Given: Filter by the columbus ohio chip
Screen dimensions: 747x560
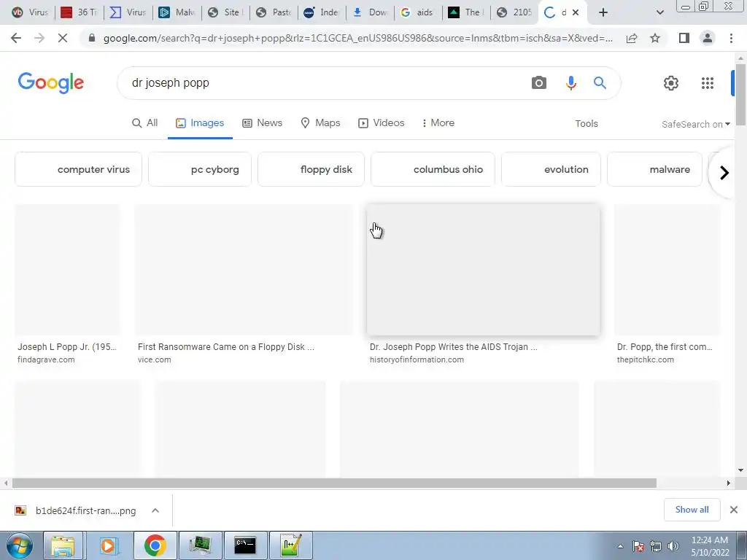Looking at the screenshot, I should tap(433, 169).
